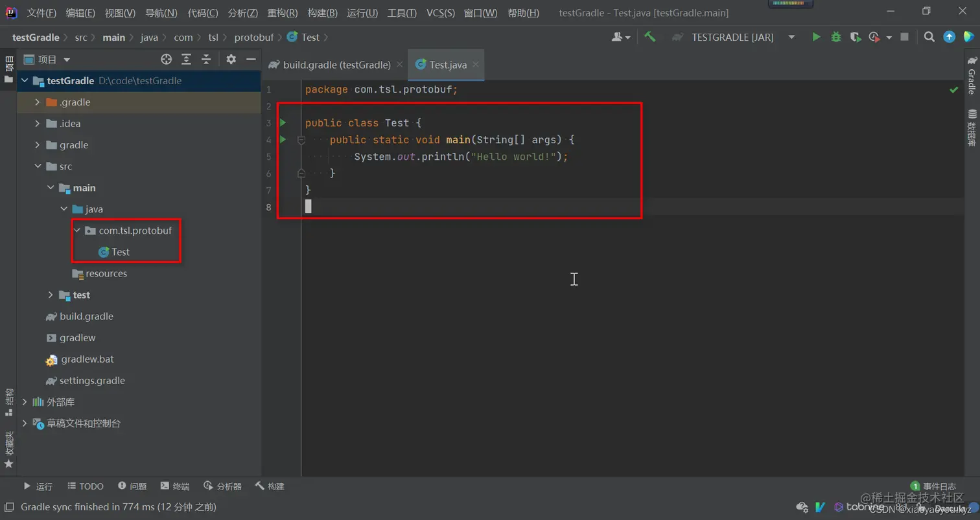980x520 pixels.
Task: Run with coverage shield icon
Action: coord(855,37)
